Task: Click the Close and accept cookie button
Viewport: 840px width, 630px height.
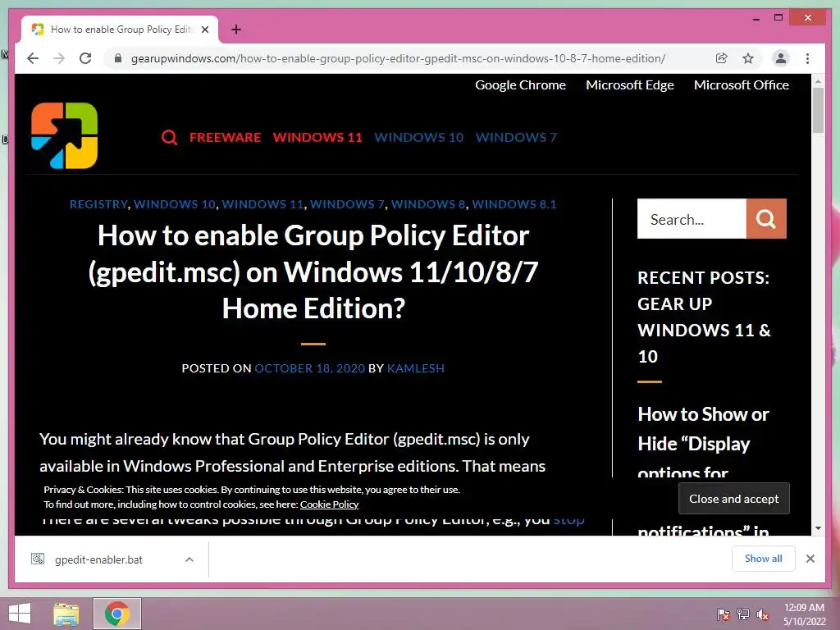Action: coord(734,499)
